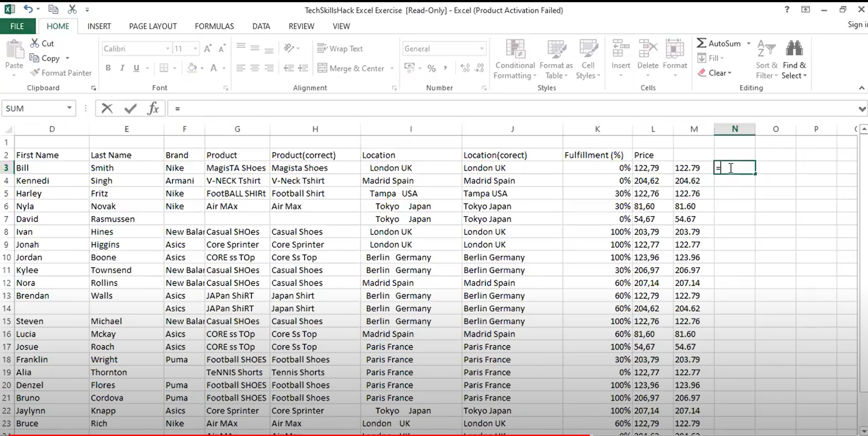Click the Increase Indent icon

(303, 68)
